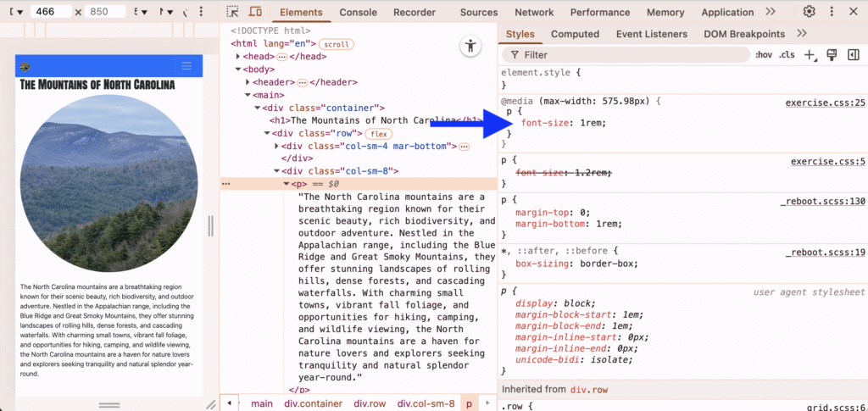The image size is (868, 411).
Task: Open source link exercise.css:25
Action: coord(826,103)
